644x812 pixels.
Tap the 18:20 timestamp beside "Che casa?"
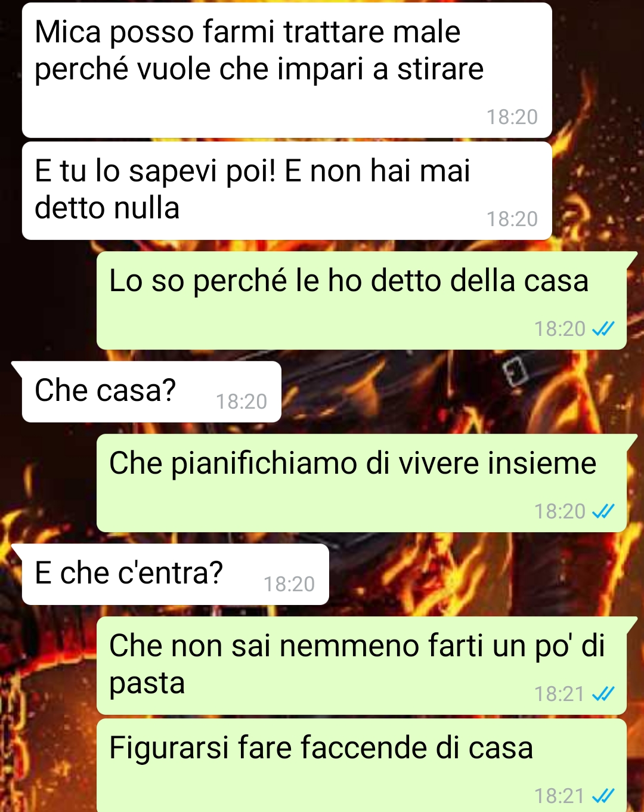241,402
